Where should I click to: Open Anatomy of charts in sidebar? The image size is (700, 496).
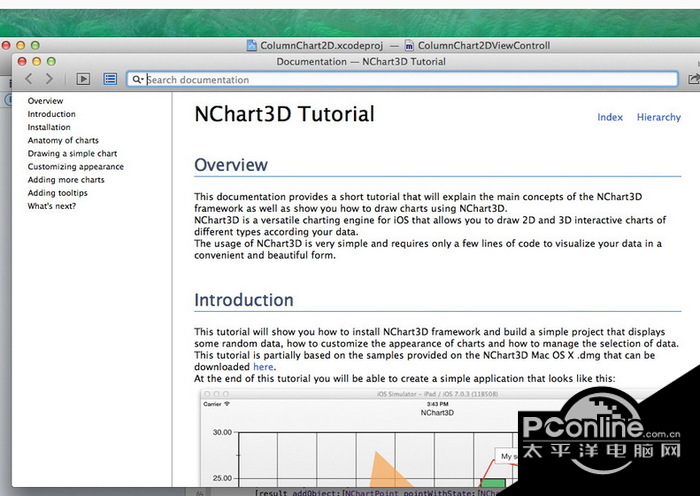pyautogui.click(x=63, y=140)
